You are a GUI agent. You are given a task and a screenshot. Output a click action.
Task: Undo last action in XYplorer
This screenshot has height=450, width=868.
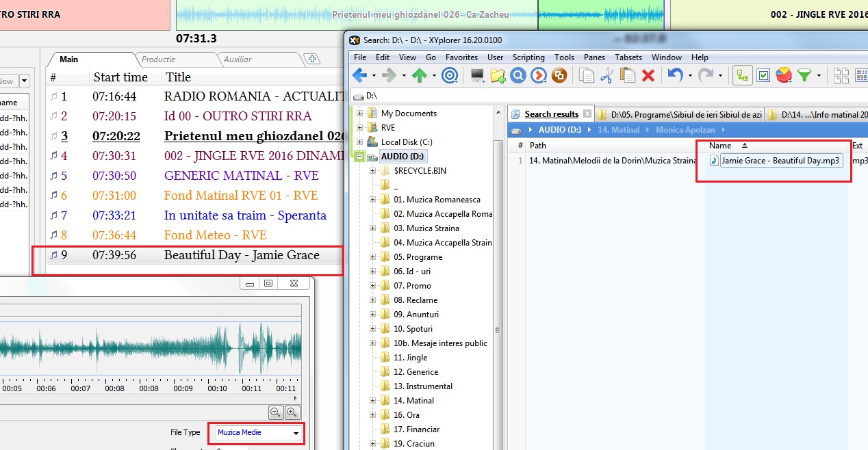[675, 75]
